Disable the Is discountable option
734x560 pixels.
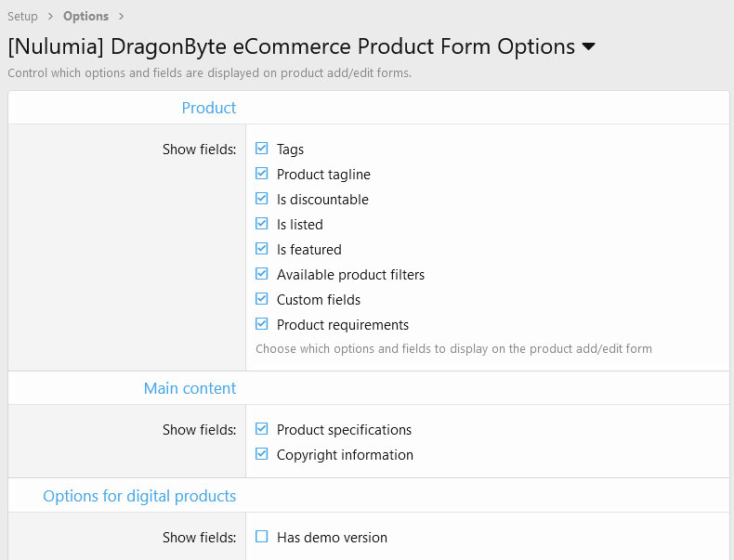click(x=262, y=199)
